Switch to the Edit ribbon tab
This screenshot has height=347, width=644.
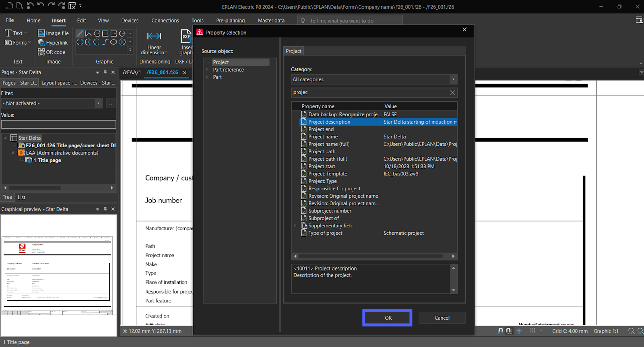(x=82, y=21)
